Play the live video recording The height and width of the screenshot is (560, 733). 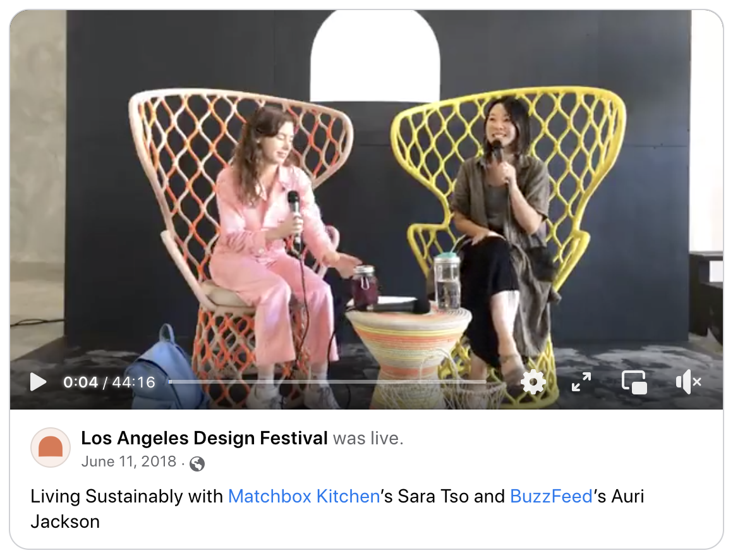coord(38,382)
